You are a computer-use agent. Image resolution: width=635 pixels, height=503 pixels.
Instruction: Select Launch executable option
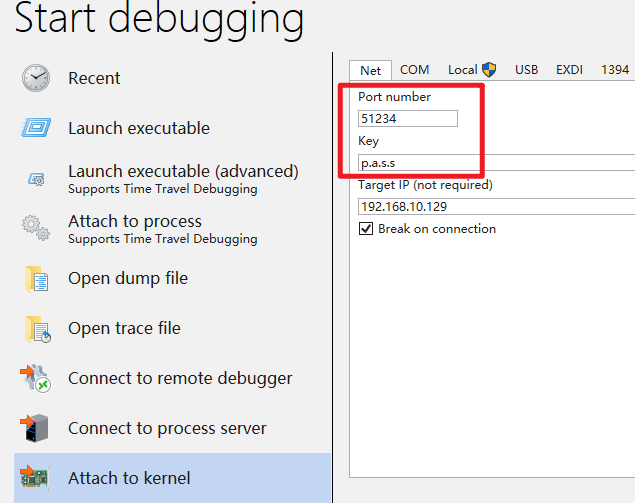click(x=173, y=128)
